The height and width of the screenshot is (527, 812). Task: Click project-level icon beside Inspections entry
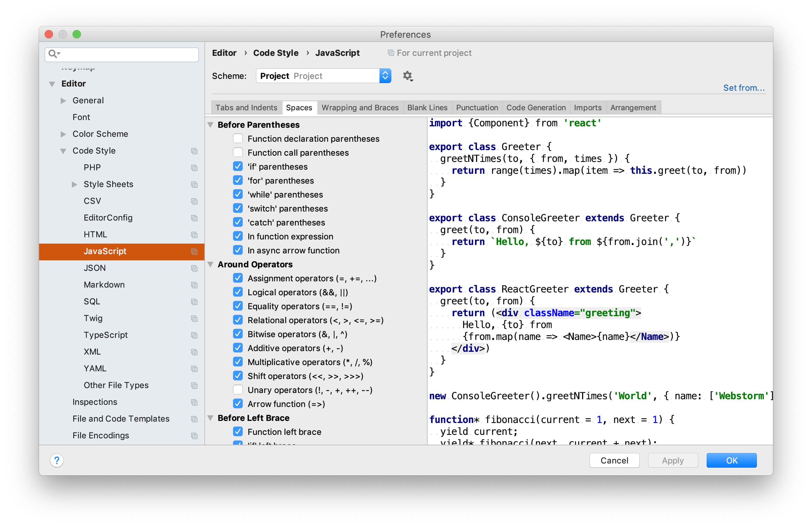194,402
